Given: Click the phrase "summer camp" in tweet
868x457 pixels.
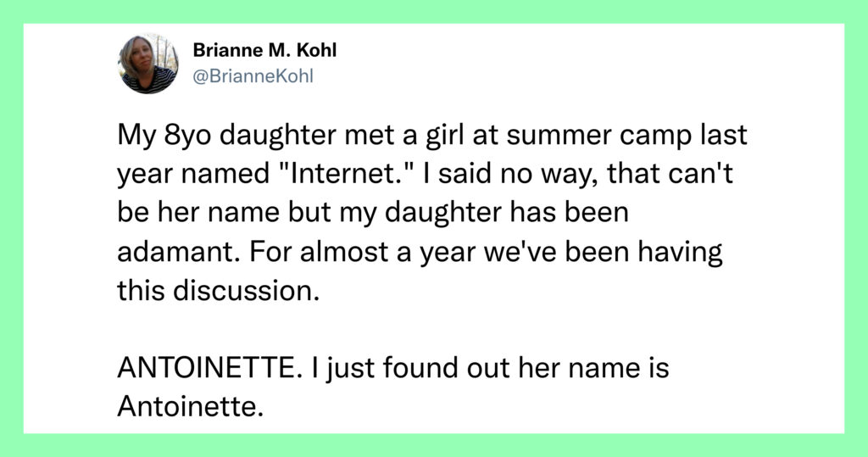Looking at the screenshot, I should click(559, 137).
